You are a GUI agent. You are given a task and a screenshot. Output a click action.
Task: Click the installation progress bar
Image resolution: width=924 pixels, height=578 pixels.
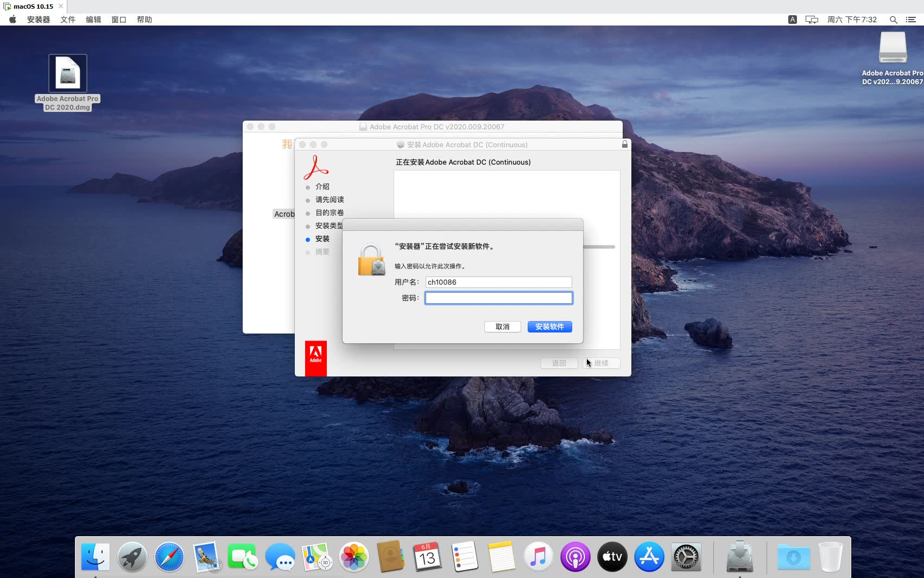tap(599, 247)
